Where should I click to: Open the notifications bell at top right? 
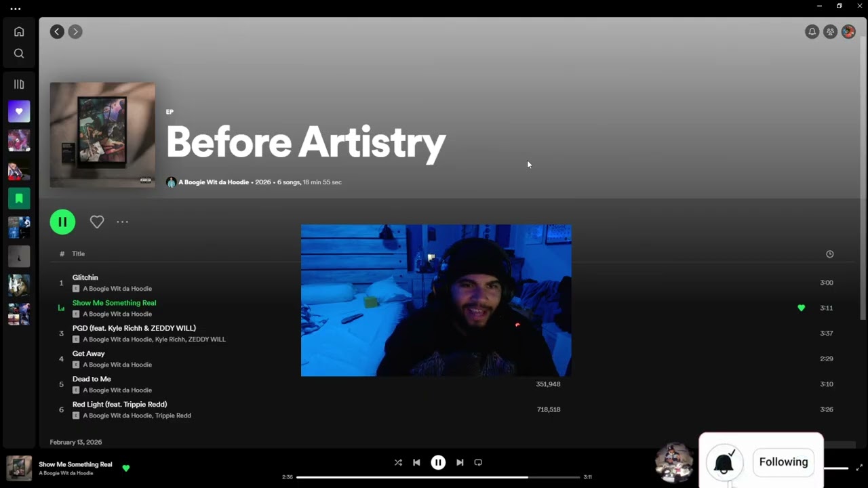click(812, 32)
